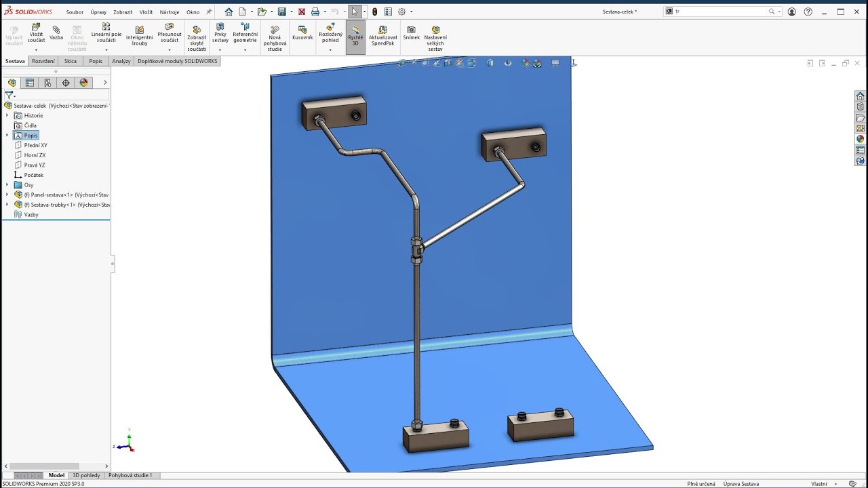
Task: Open Appearances color wheel in task pane
Action: 861,139
